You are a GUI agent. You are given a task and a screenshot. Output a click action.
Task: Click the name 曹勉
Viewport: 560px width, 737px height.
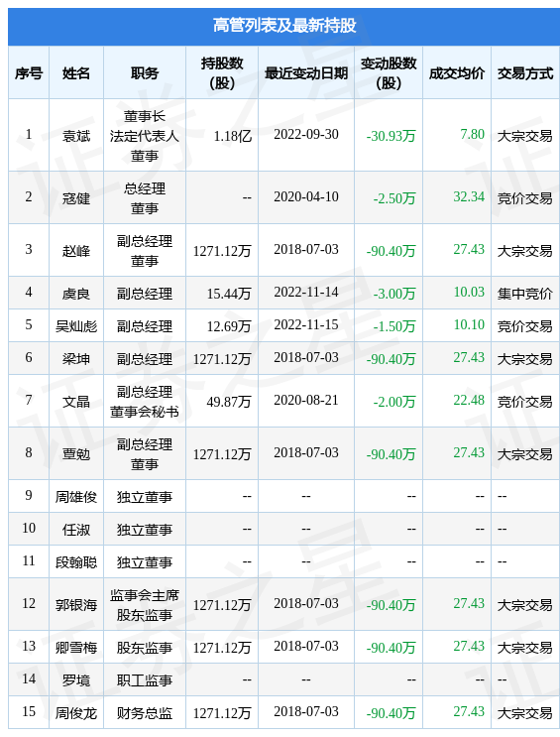(76, 454)
